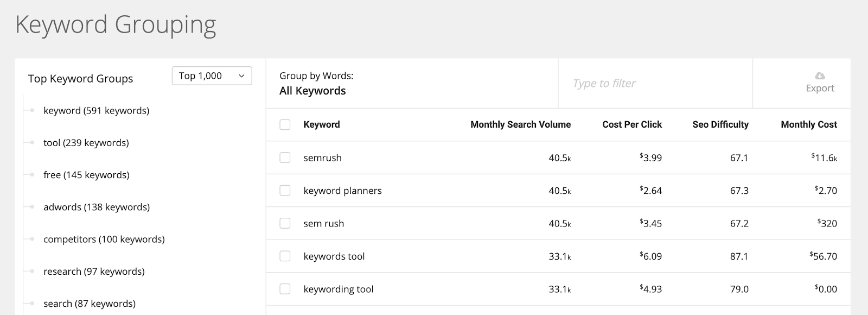Select the keyword planners checkbox
The image size is (868, 315).
(285, 191)
